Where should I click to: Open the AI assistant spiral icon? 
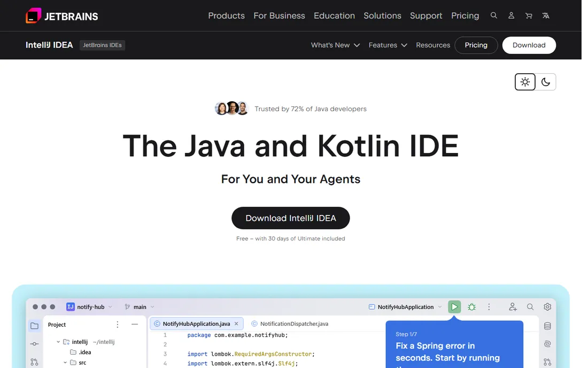click(547, 344)
